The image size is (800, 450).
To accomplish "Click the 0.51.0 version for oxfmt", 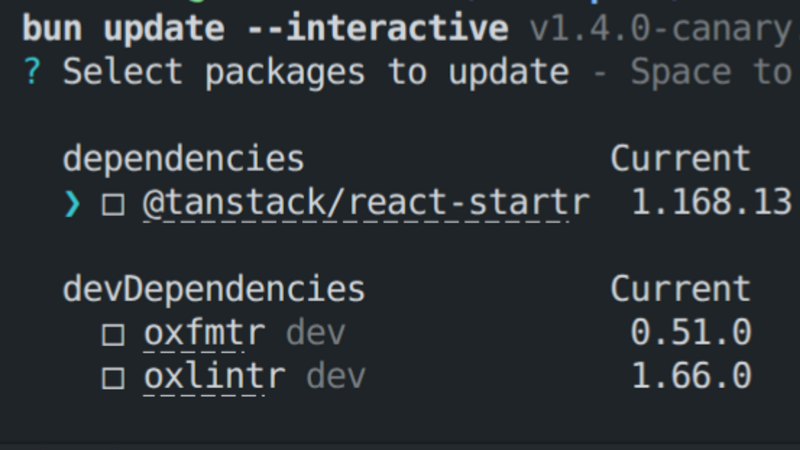I will pyautogui.click(x=691, y=333).
